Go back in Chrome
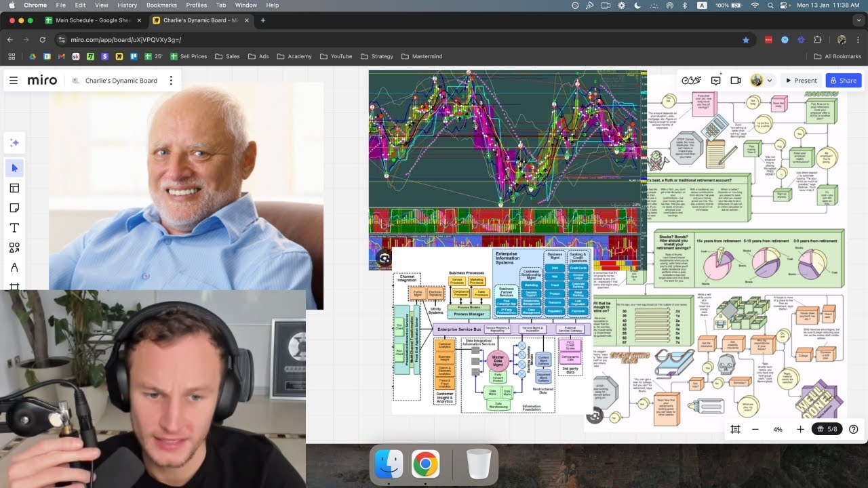 (x=10, y=40)
